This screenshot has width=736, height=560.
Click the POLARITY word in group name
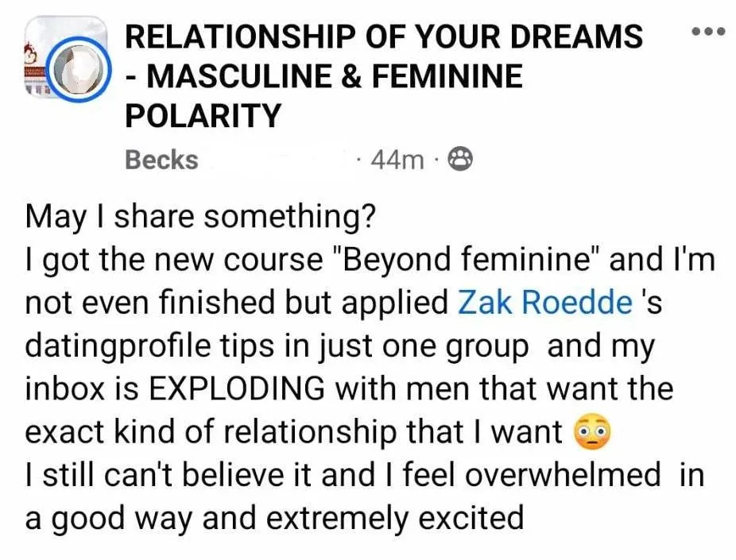coord(203,115)
